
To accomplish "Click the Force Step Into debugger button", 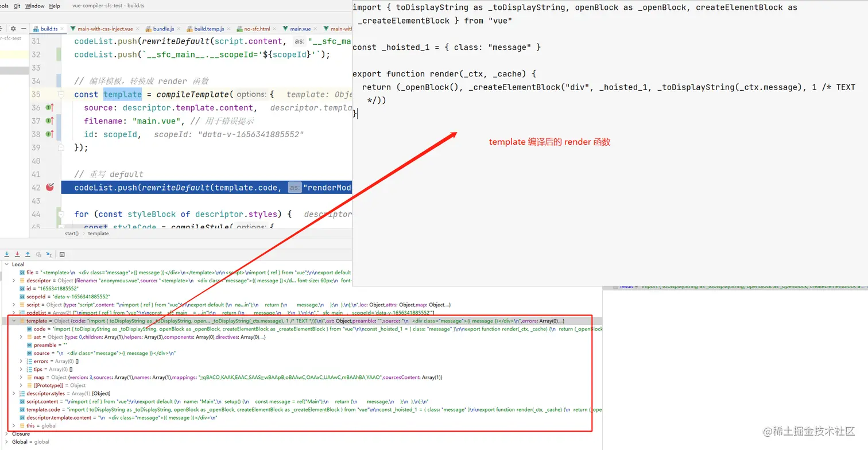I will click(17, 254).
